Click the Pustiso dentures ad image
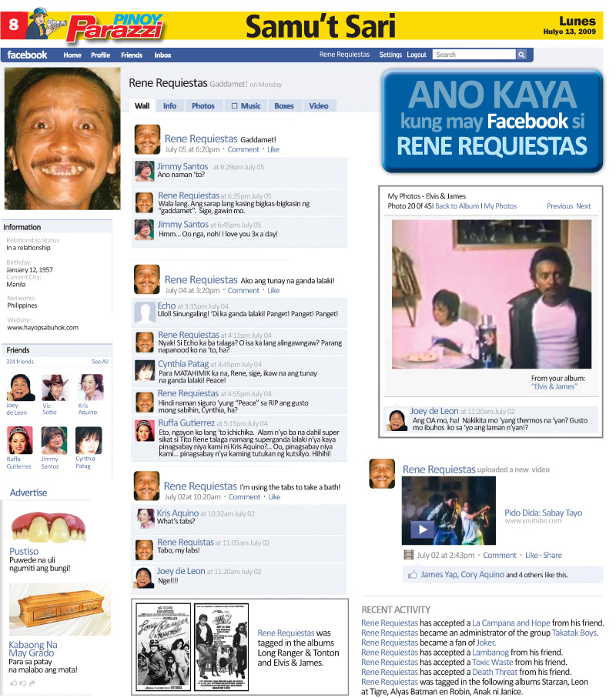616x698 pixels. click(x=49, y=526)
